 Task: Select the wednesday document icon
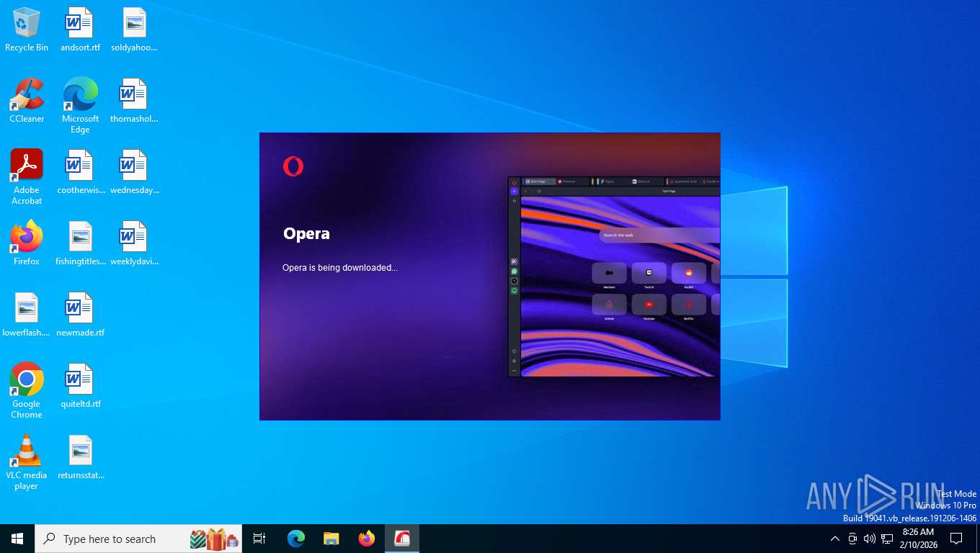point(134,172)
